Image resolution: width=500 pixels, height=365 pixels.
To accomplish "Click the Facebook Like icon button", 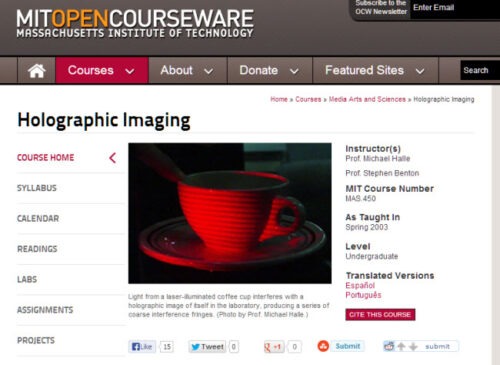I will click(x=142, y=347).
